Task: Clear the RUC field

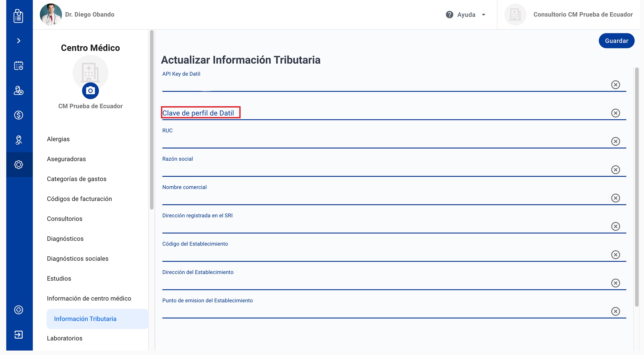Action: (x=615, y=141)
